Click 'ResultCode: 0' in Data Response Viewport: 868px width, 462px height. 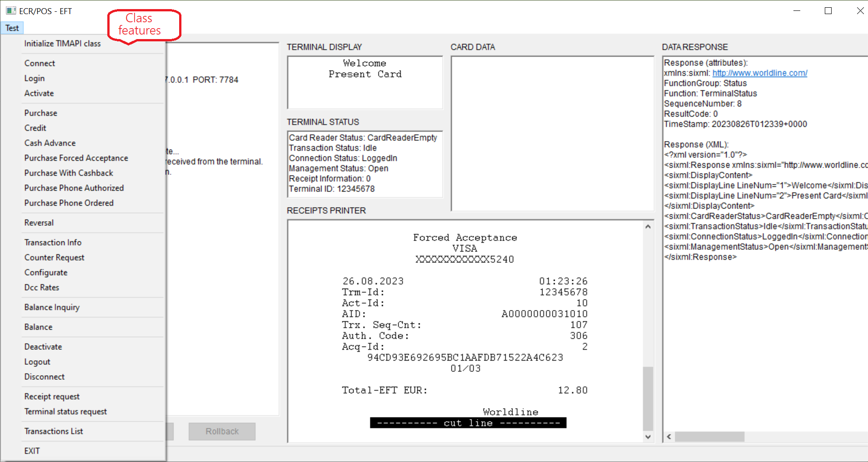pyautogui.click(x=691, y=114)
